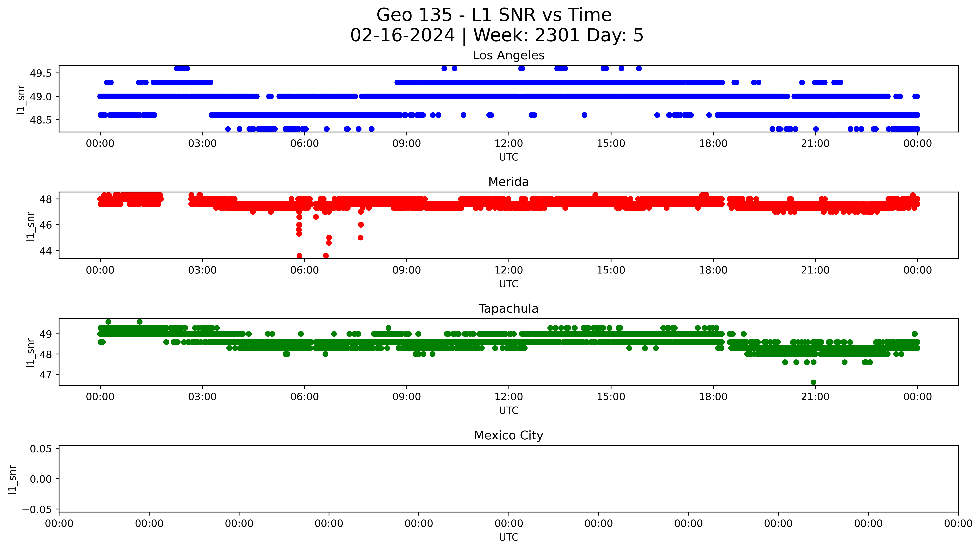Image resolution: width=980 pixels, height=550 pixels.
Task: Click the 03:00 tick label under Los Angeles
Action: pyautogui.click(x=202, y=143)
